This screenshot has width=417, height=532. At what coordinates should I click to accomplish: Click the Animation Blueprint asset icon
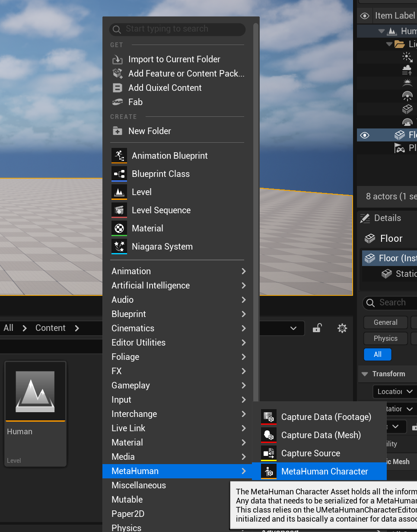pyautogui.click(x=119, y=156)
